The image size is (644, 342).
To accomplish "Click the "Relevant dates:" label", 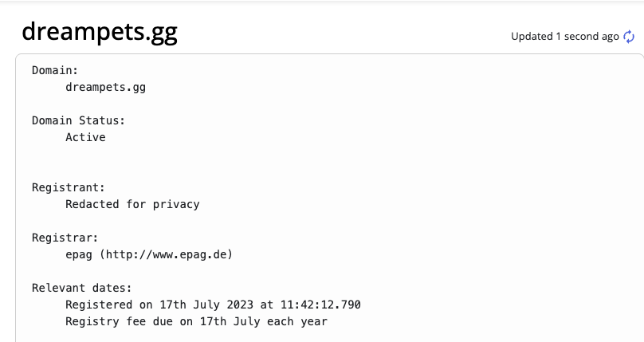I will pos(82,288).
